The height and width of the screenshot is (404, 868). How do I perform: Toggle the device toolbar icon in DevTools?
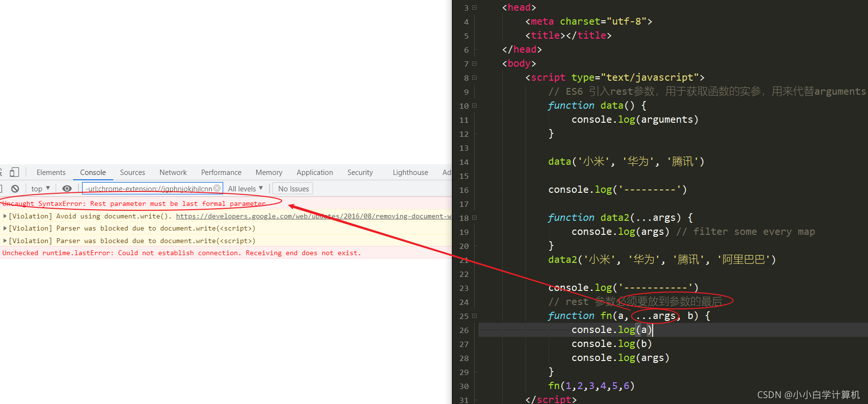[15, 172]
